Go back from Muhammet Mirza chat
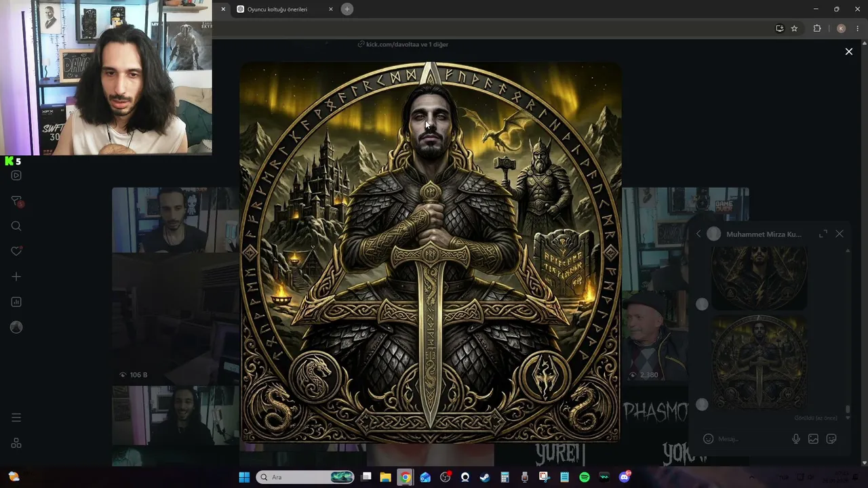This screenshot has height=488, width=868. point(698,234)
